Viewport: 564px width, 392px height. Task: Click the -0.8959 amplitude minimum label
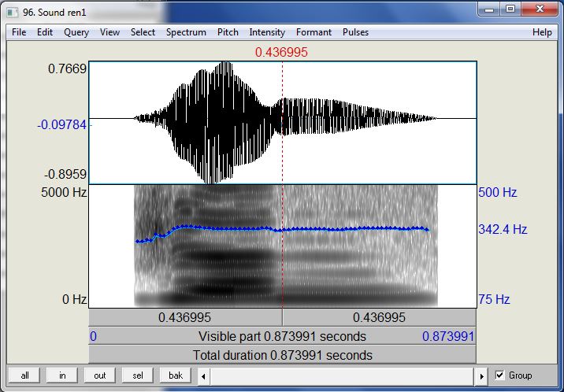click(65, 175)
